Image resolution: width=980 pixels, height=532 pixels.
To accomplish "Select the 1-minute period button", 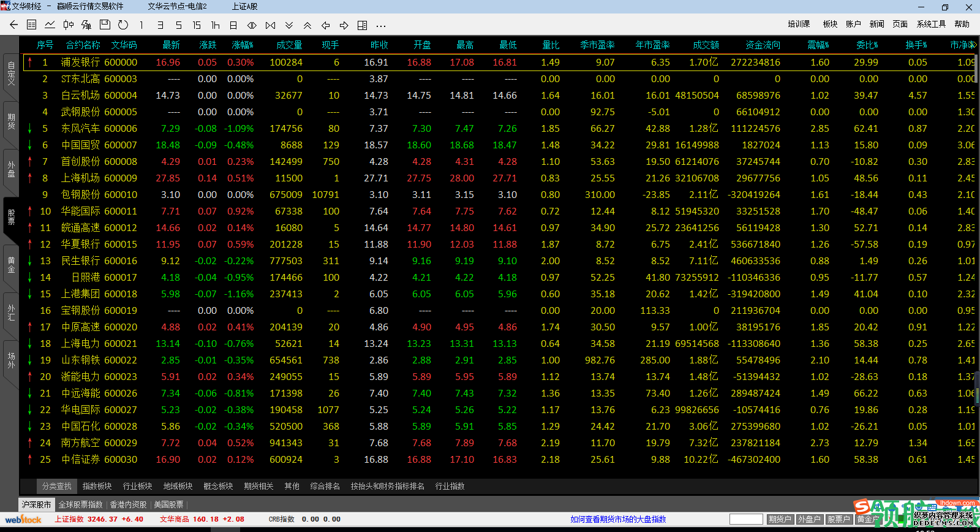I will click(141, 25).
